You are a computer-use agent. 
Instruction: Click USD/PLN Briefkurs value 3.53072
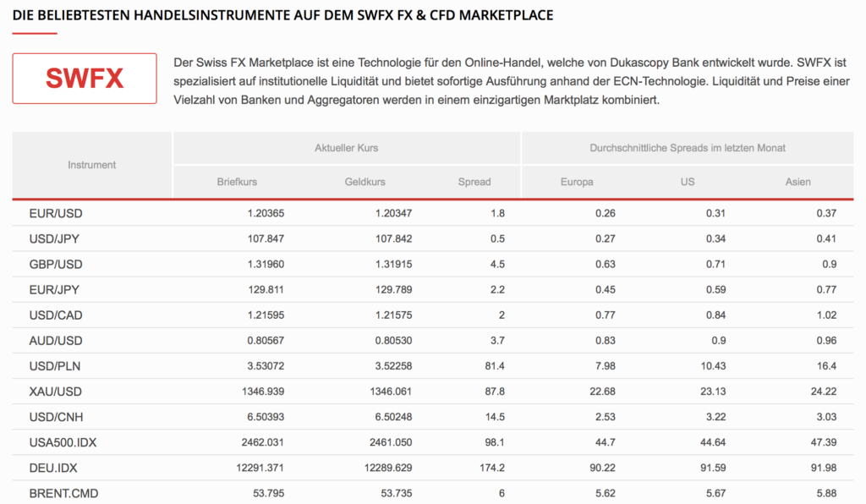(x=266, y=365)
